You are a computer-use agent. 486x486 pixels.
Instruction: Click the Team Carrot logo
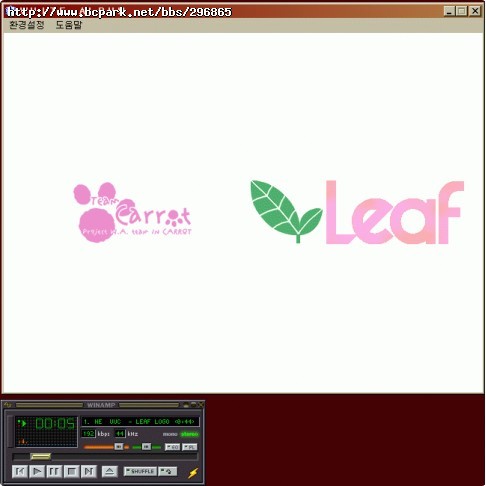[x=132, y=212]
